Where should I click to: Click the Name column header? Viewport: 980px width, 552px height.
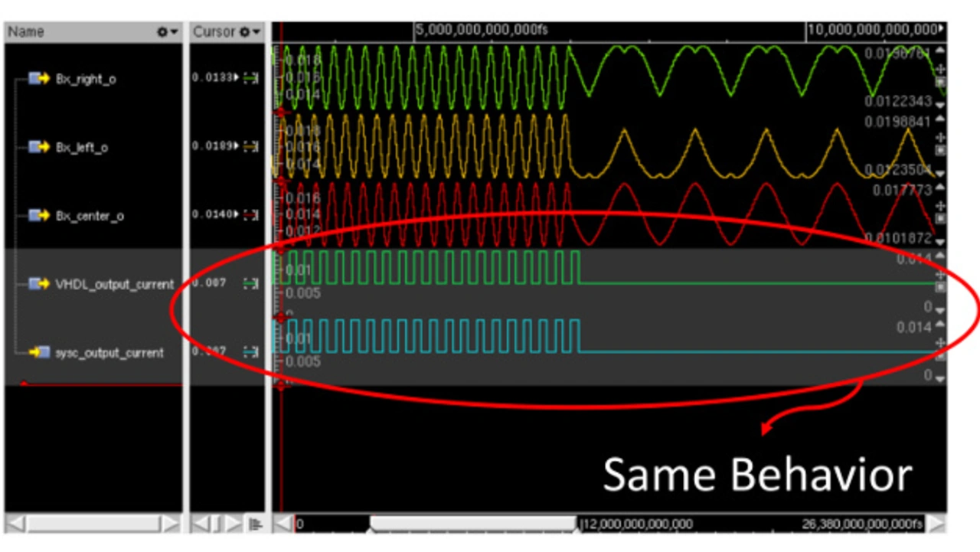77,32
